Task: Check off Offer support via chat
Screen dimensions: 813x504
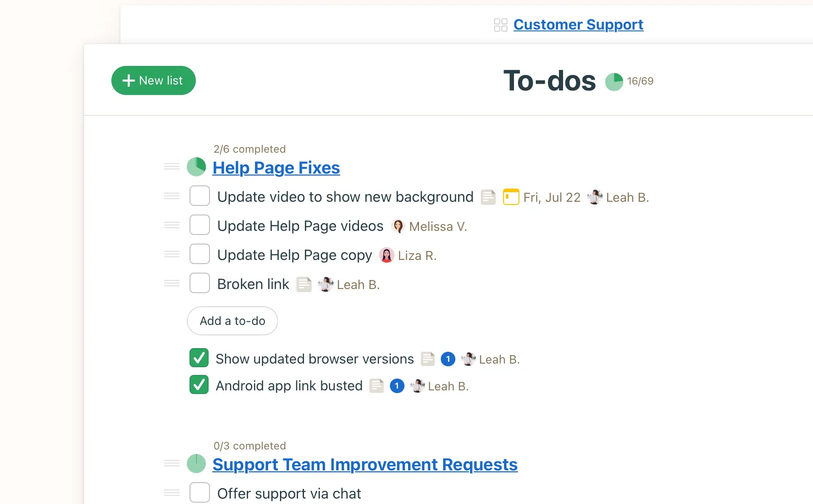Action: tap(199, 493)
